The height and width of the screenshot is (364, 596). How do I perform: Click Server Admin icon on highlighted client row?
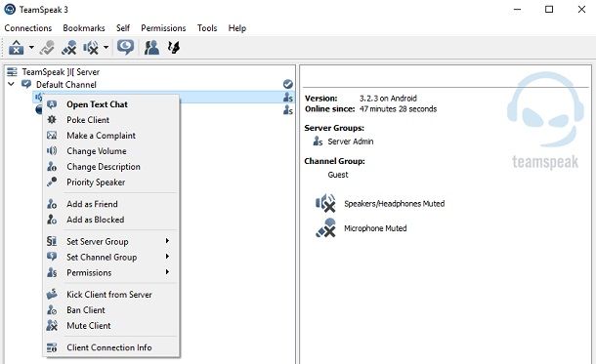coord(288,98)
